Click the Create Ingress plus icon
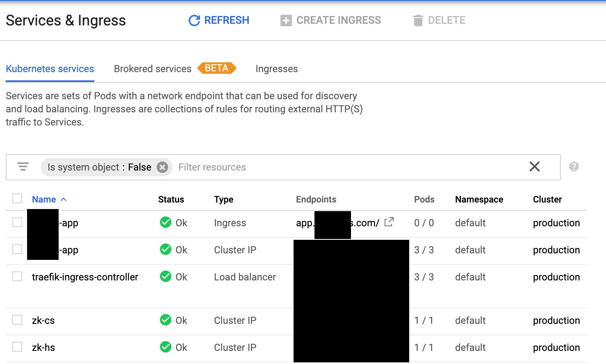The height and width of the screenshot is (364, 606). (286, 20)
